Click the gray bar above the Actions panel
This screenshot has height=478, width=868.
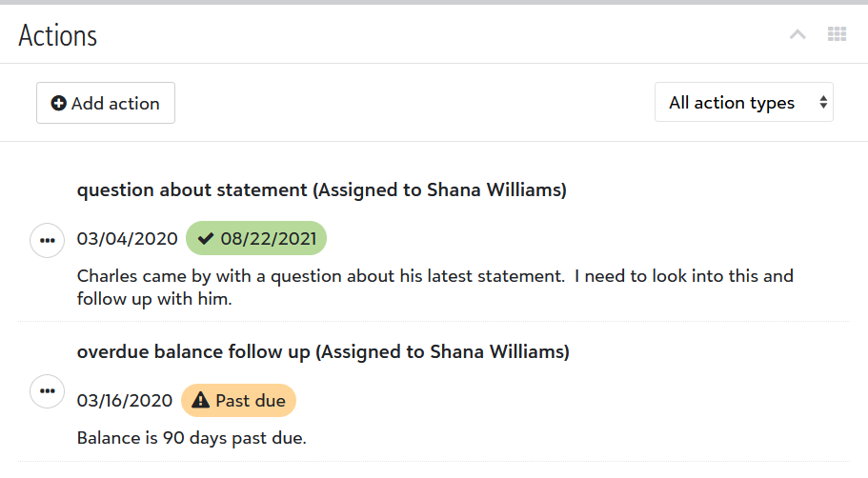[434, 3]
